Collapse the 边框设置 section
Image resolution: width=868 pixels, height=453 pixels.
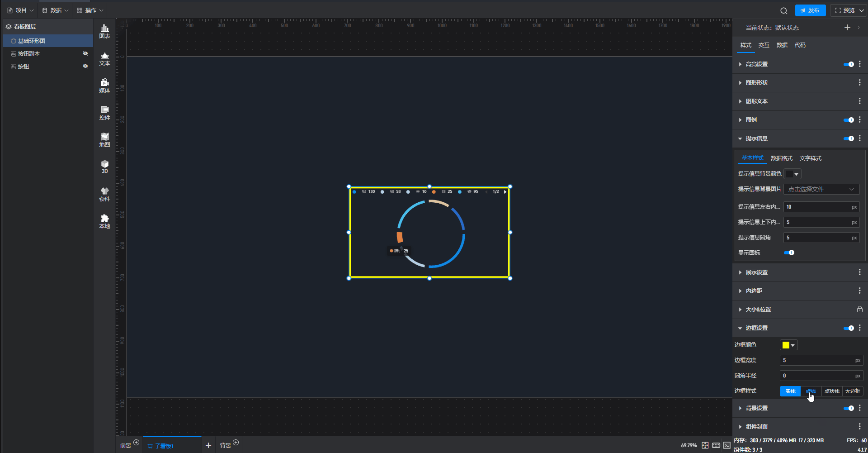coord(756,328)
